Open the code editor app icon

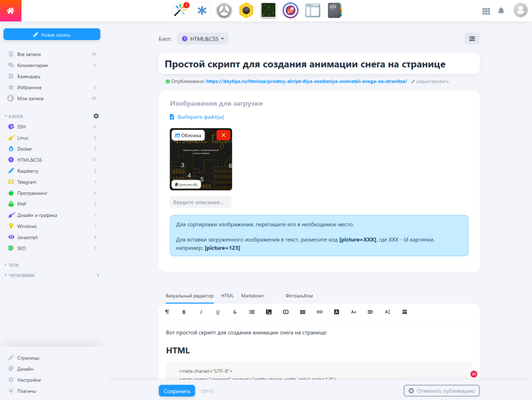335,10
